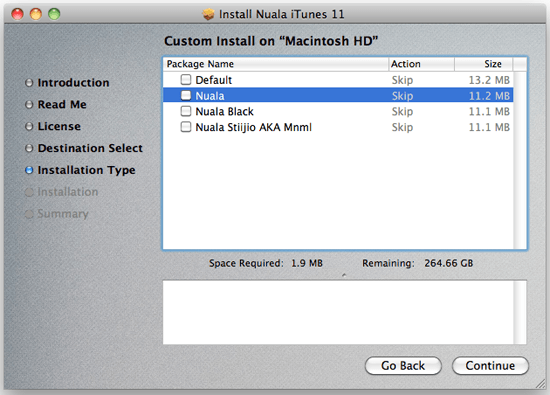Enable the Nuala Black package checkbox

pos(186,111)
